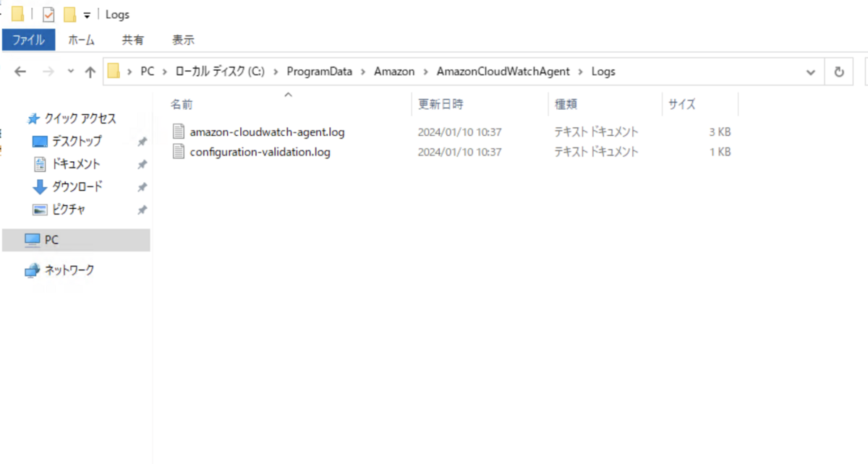This screenshot has width=868, height=464.
Task: Click the pin icon next to ピクチャ
Action: tap(142, 210)
